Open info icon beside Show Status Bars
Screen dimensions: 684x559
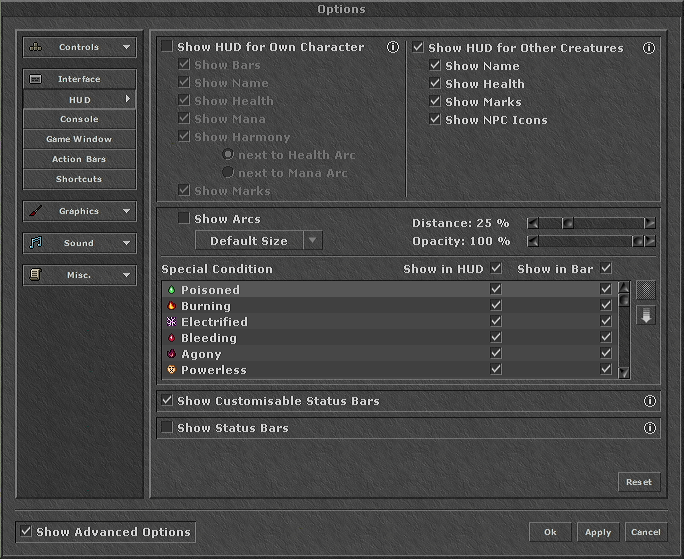pyautogui.click(x=650, y=428)
